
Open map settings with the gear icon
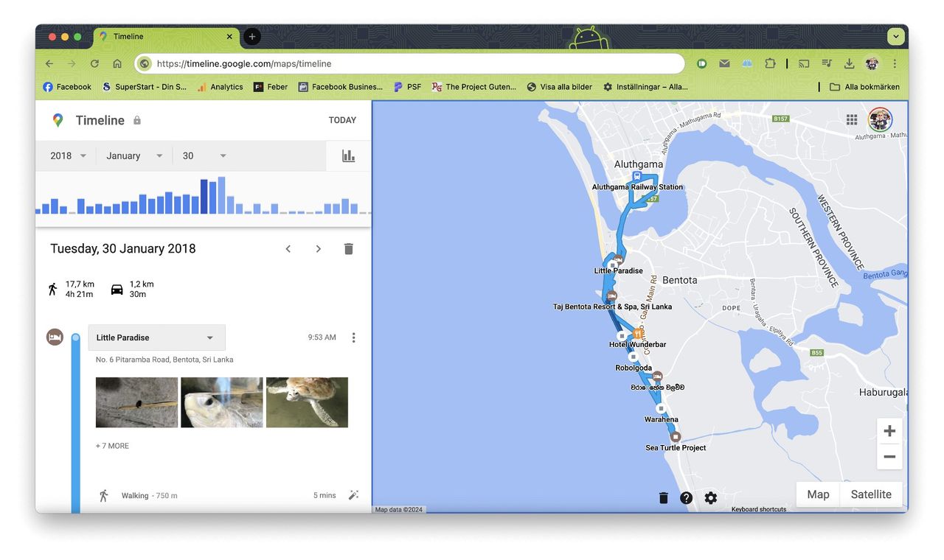point(710,497)
